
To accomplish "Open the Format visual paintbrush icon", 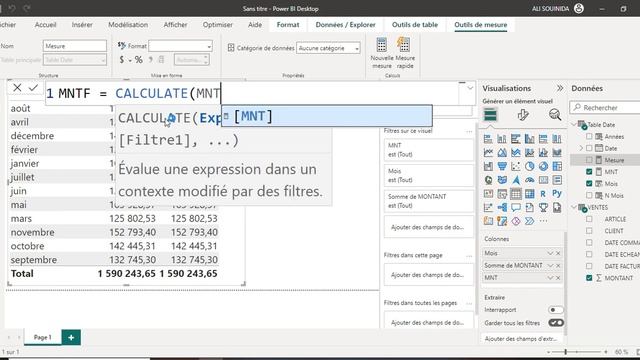I will pos(523,115).
